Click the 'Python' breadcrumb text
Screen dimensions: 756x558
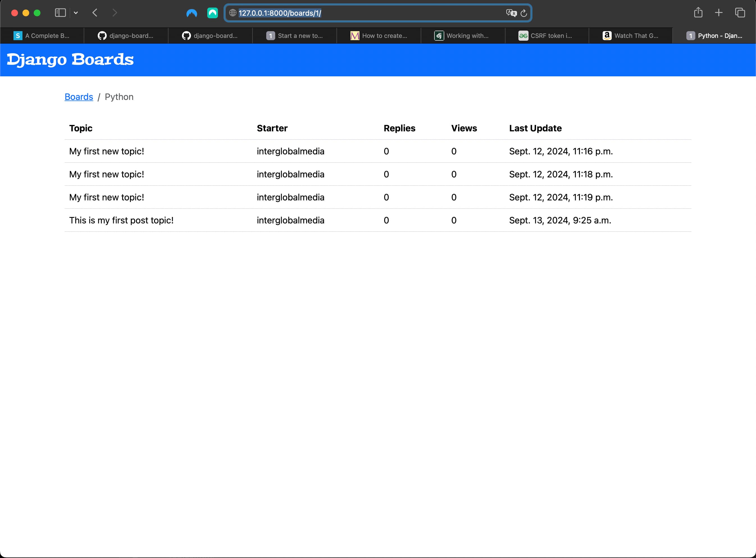point(119,97)
